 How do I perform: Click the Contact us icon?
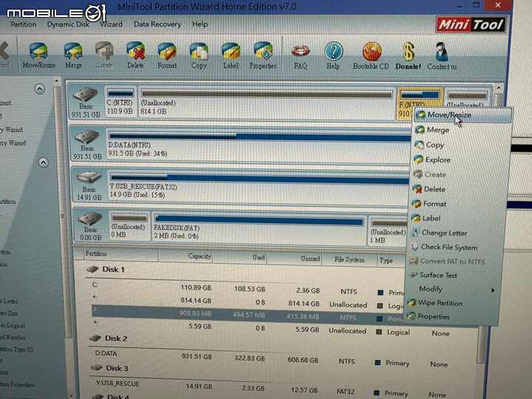pyautogui.click(x=442, y=56)
